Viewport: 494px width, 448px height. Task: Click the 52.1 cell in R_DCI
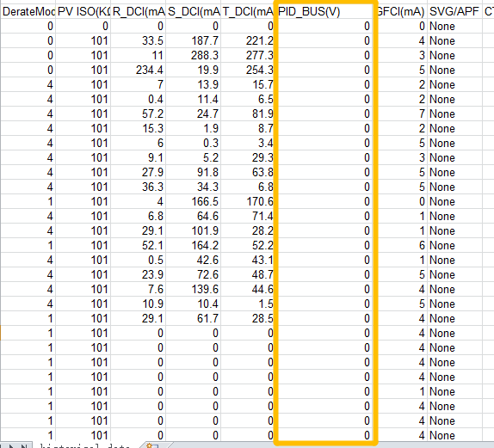(x=139, y=245)
